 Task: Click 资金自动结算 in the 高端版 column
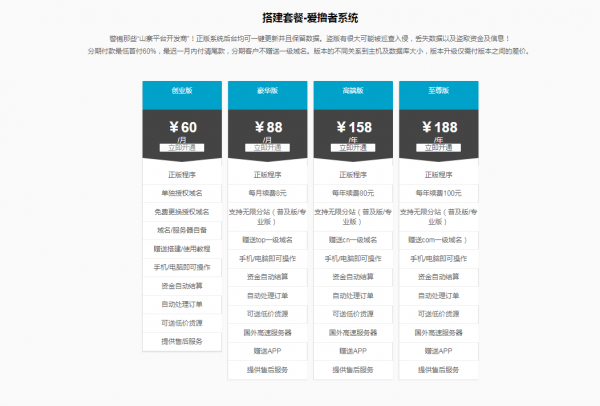353,277
